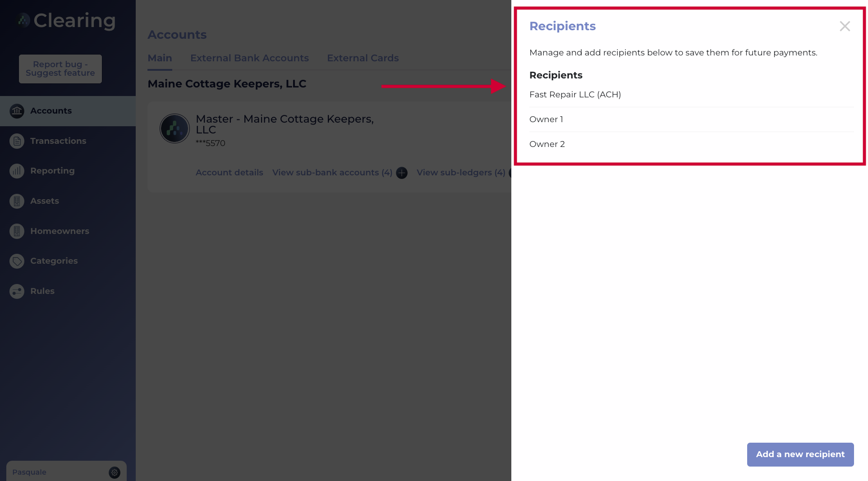Select the Main tab

click(160, 58)
